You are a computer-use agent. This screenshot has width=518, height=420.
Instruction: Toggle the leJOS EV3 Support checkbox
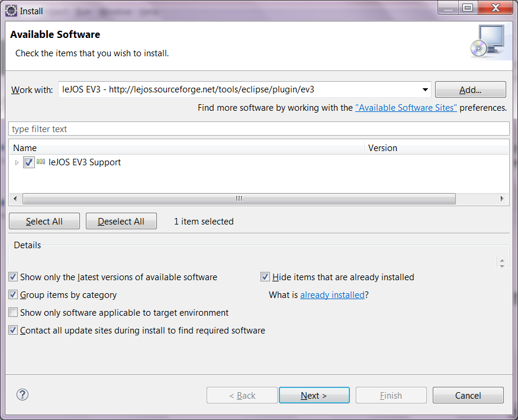[x=29, y=162]
